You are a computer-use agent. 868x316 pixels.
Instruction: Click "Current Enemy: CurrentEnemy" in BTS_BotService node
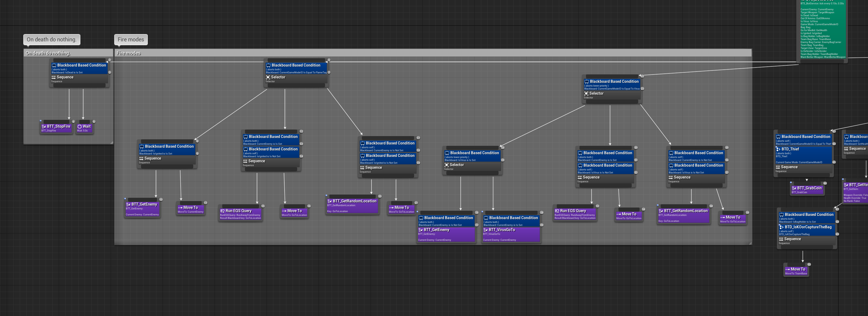tap(817, 9)
